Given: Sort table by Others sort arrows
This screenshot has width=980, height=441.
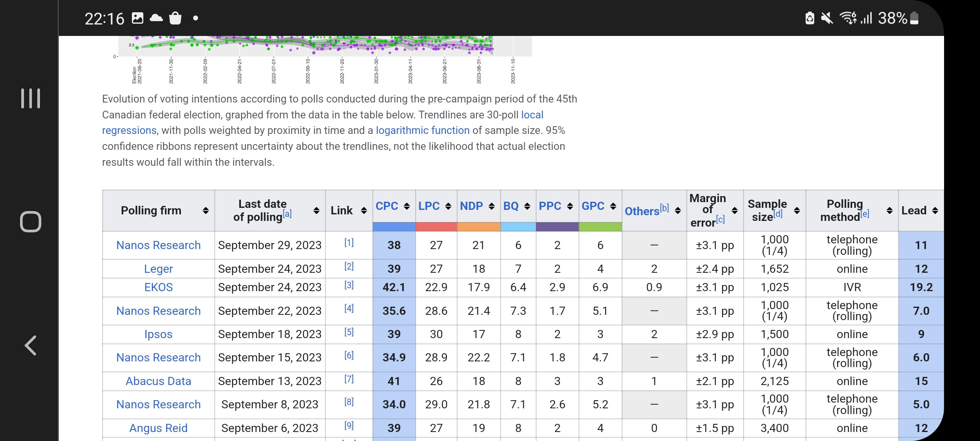Looking at the screenshot, I should tap(678, 210).
